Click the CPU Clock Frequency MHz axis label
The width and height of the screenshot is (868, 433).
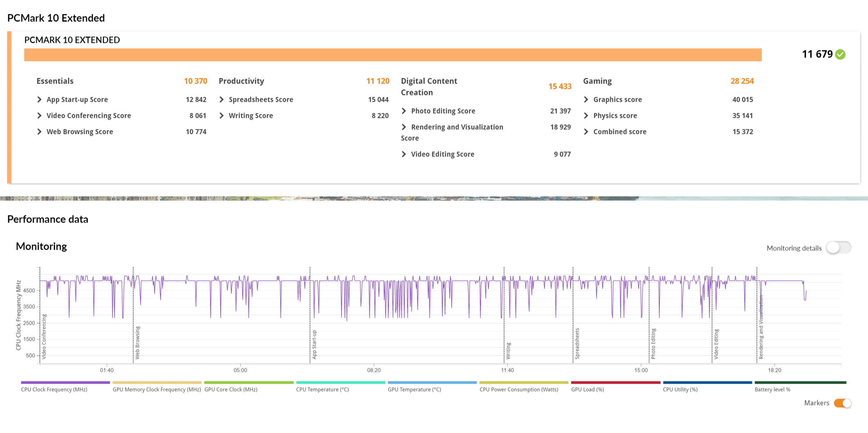pos(19,315)
